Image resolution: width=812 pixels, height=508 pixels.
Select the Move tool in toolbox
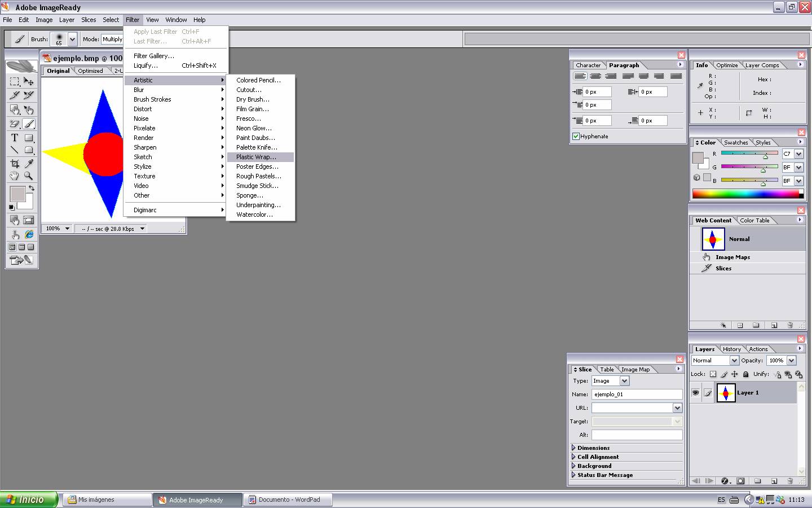point(29,81)
